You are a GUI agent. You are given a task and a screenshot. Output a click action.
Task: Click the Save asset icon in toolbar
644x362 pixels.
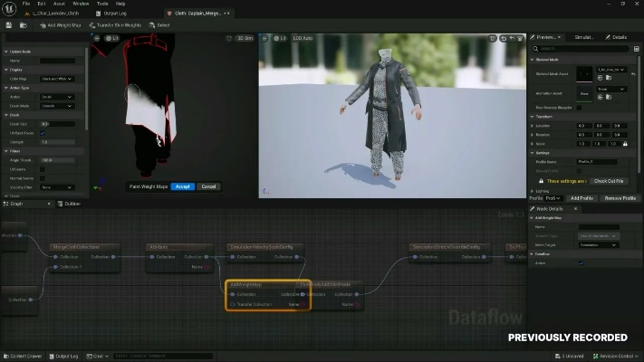(x=10, y=25)
